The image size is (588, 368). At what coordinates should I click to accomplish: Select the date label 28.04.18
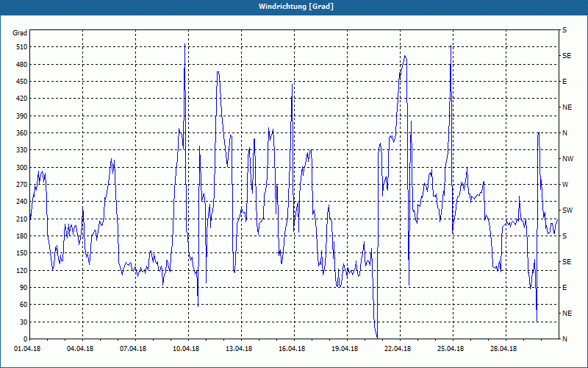pyautogui.click(x=503, y=349)
